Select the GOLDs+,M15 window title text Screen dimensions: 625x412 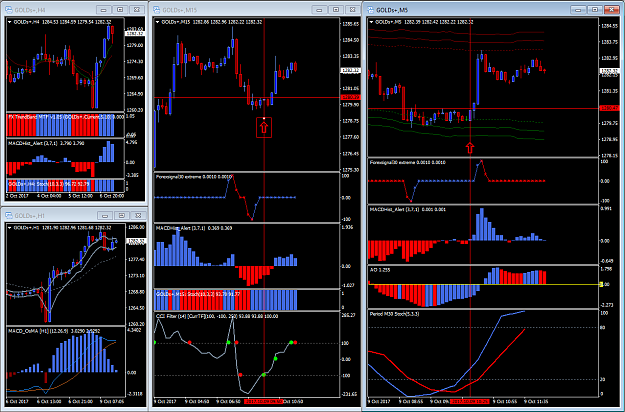[x=180, y=10]
